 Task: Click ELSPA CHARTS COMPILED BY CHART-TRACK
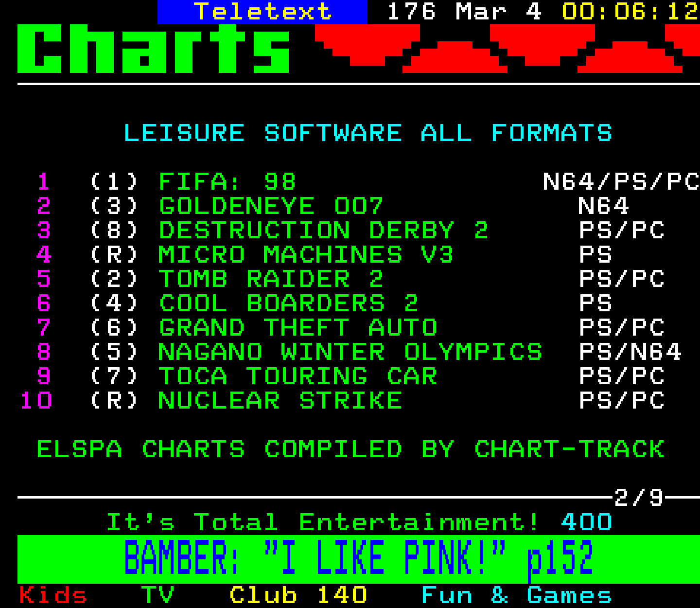(x=350, y=449)
